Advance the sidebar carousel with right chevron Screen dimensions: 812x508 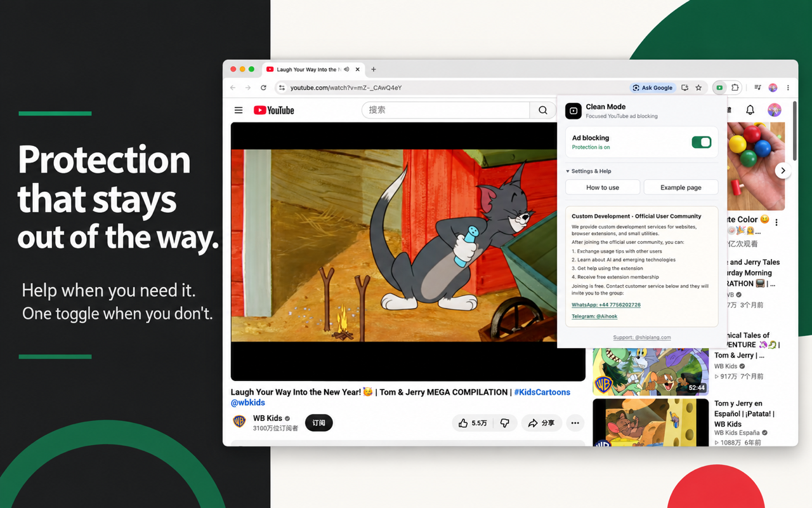tap(783, 170)
